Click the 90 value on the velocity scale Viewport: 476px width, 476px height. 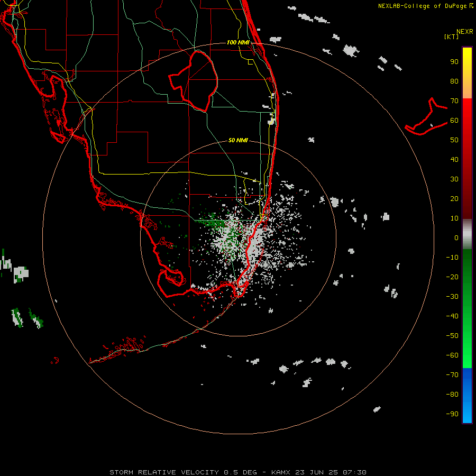(x=454, y=62)
